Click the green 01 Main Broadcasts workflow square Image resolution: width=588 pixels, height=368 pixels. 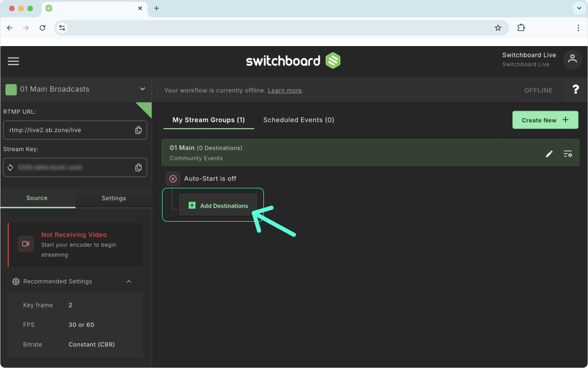11,89
